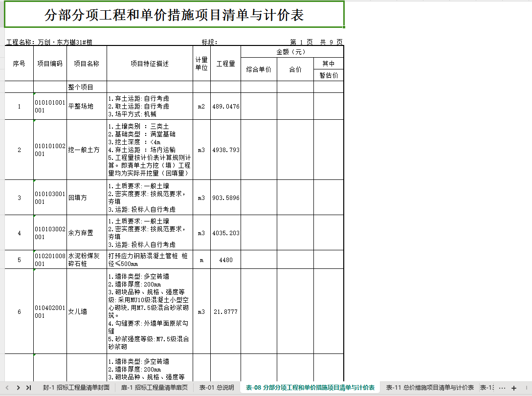The image size is (532, 396).
Task: Click the 平整场地 item name cell
Action: (87, 106)
